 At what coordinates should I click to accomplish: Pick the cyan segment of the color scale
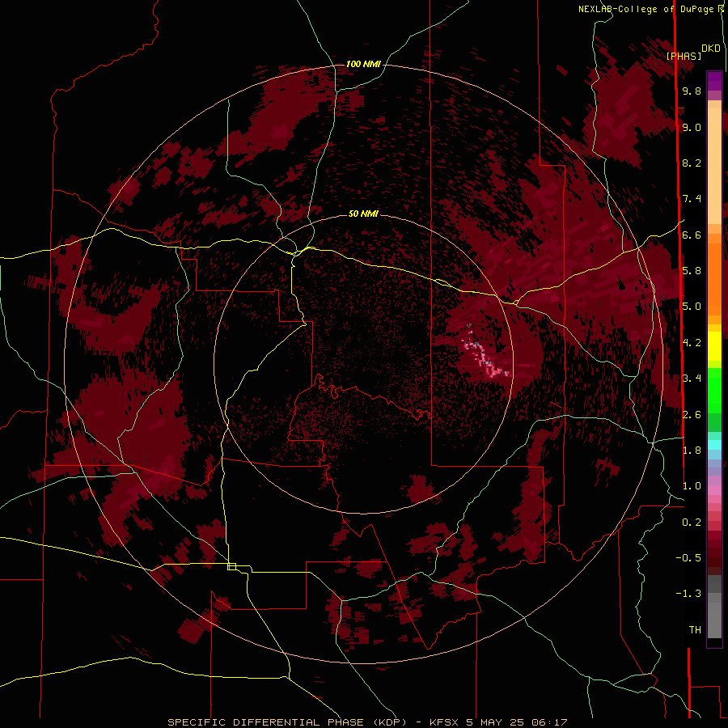(x=714, y=445)
